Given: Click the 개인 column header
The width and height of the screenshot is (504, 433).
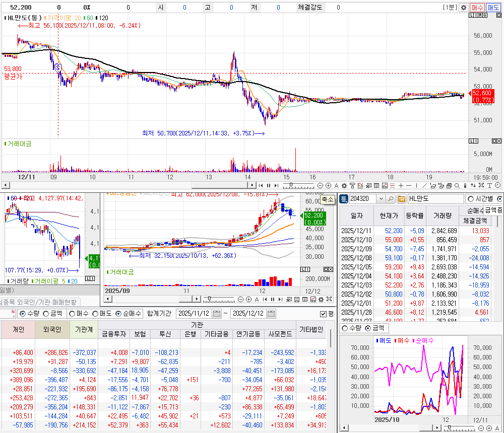Looking at the screenshot, I should click(x=18, y=330).
